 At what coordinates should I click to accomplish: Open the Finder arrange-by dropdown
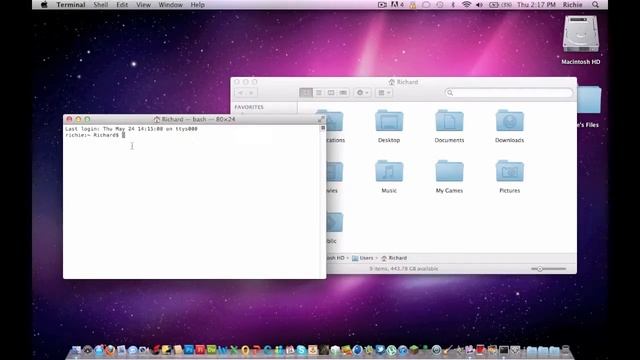pyautogui.click(x=384, y=93)
